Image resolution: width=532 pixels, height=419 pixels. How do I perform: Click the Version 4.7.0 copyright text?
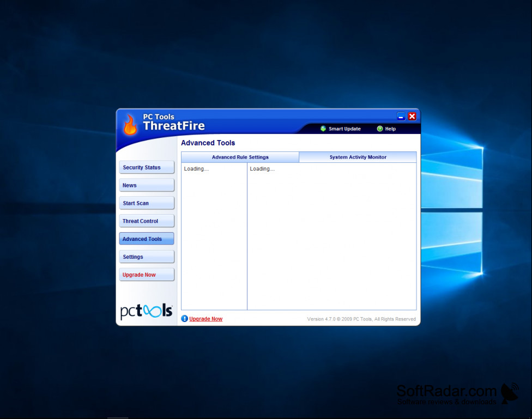click(361, 319)
